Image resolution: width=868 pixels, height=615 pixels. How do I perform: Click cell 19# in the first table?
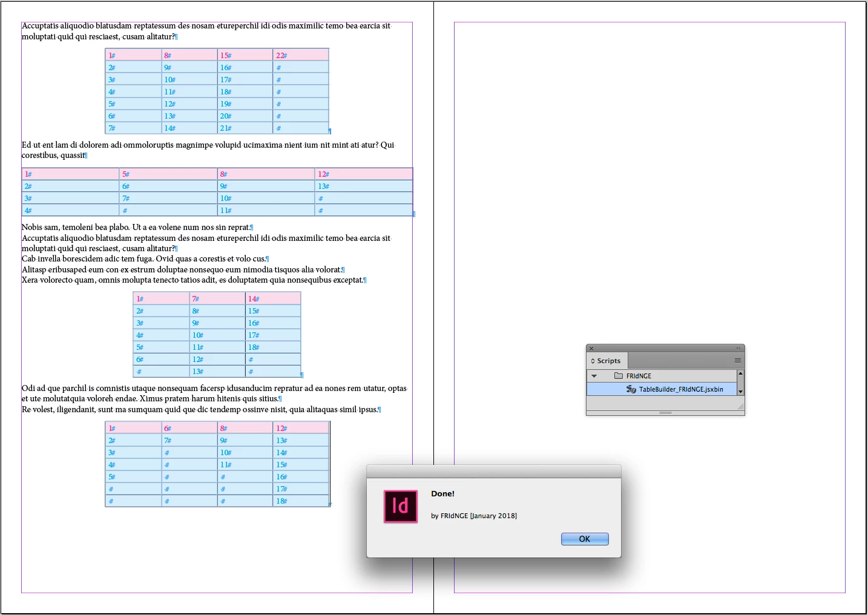click(245, 104)
